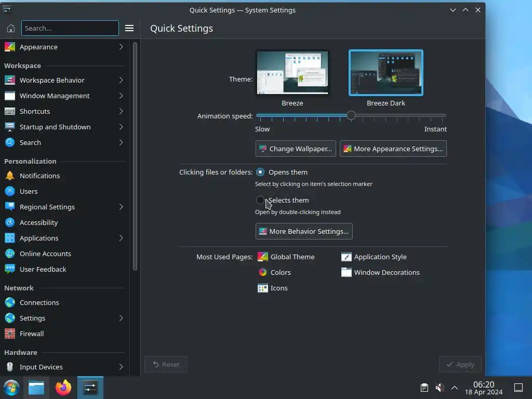The height and width of the screenshot is (399, 532).
Task: Click the Firewall brick icon
Action: 10,334
